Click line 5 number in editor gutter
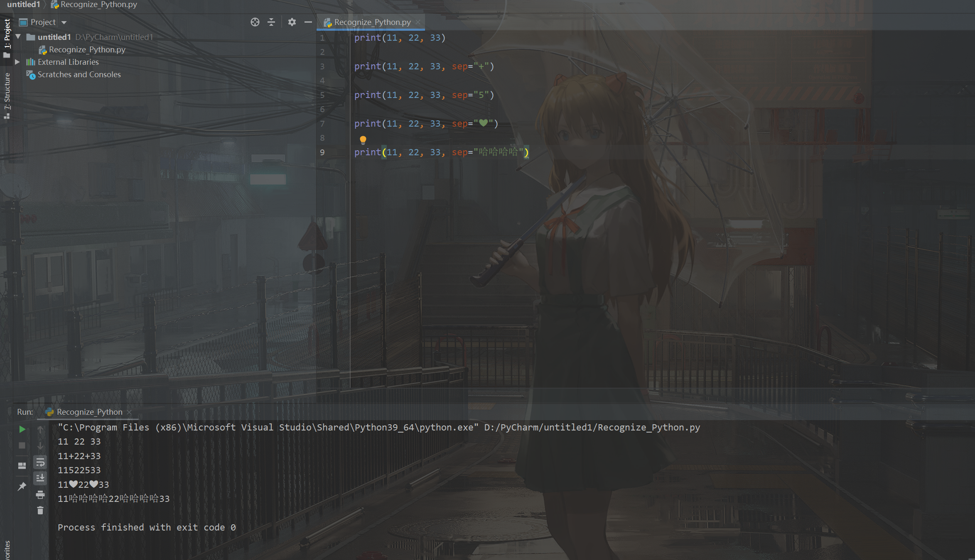 point(322,95)
